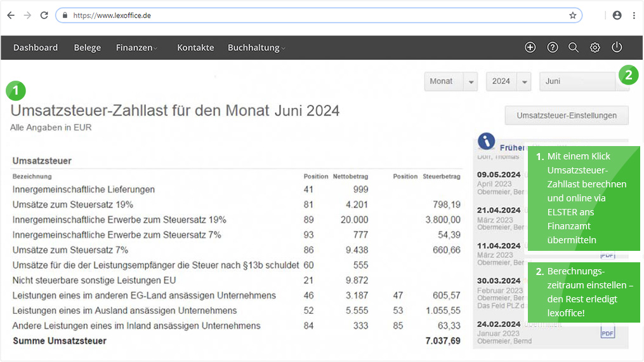This screenshot has height=362, width=644.
Task: Expand the Finanzen menu
Action: [x=136, y=48]
